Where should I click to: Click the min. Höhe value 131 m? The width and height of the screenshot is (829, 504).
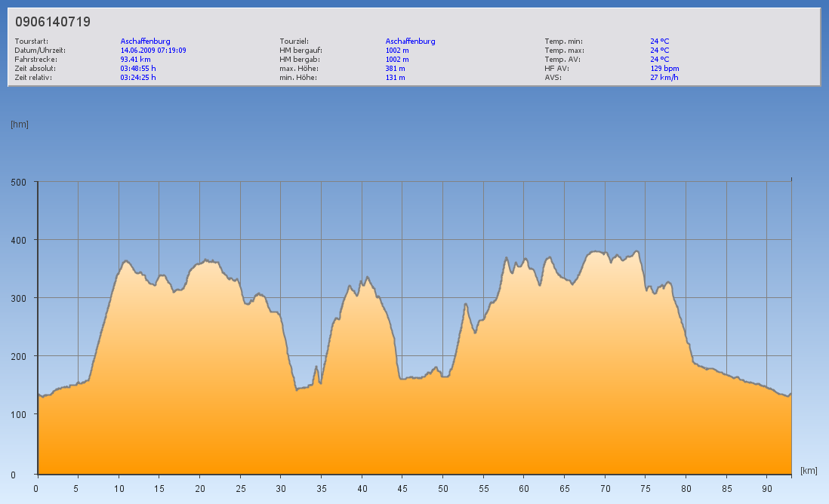pyautogui.click(x=395, y=77)
